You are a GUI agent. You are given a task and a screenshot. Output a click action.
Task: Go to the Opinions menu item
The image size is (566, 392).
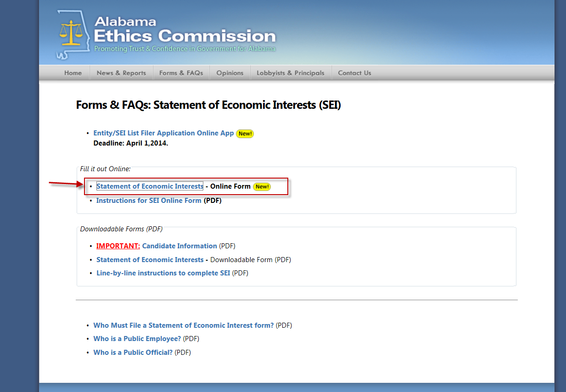(230, 73)
